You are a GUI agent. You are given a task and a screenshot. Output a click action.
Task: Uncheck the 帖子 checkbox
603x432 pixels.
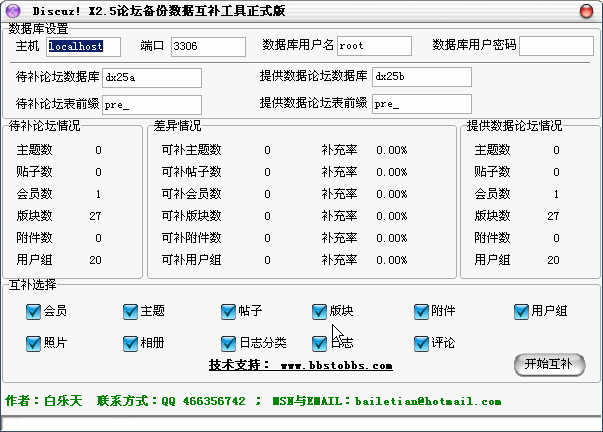click(x=228, y=311)
